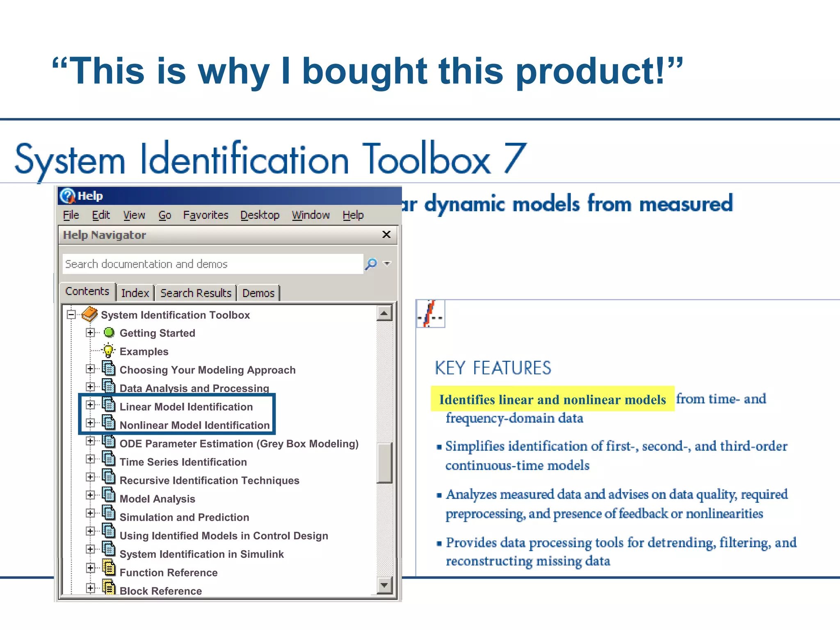This screenshot has height=630, width=840.
Task: Click the ODE Parameter Estimation page icon
Action: coord(108,441)
